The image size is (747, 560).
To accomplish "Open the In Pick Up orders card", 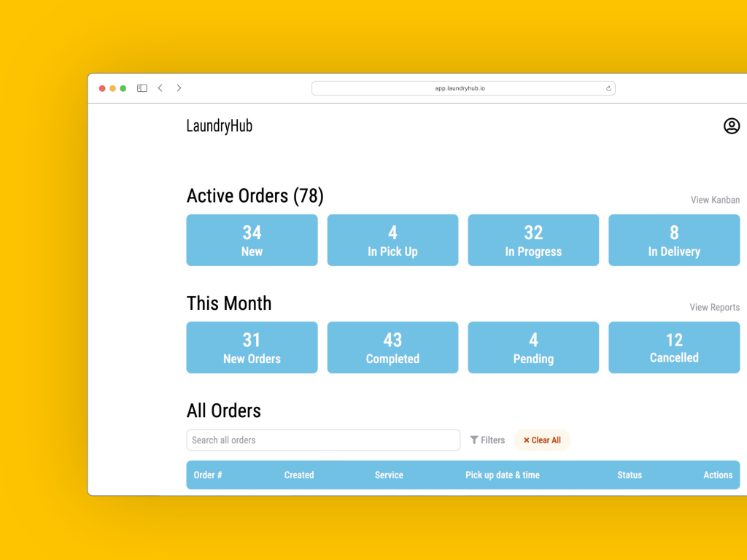I will click(392, 240).
